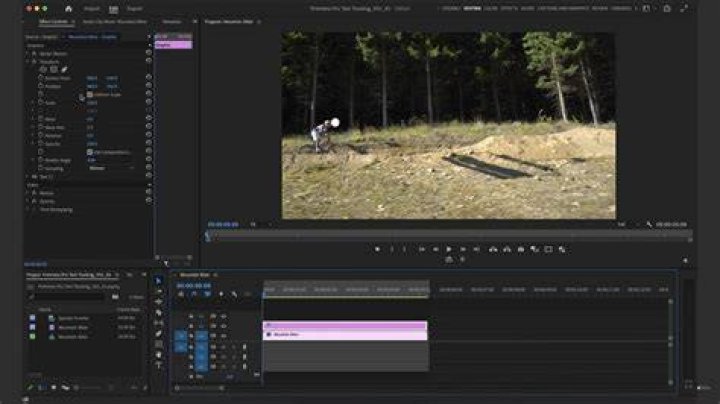Select the graphic clip in the Effect Controls timeline
The width and height of the screenshot is (720, 404).
(173, 45)
